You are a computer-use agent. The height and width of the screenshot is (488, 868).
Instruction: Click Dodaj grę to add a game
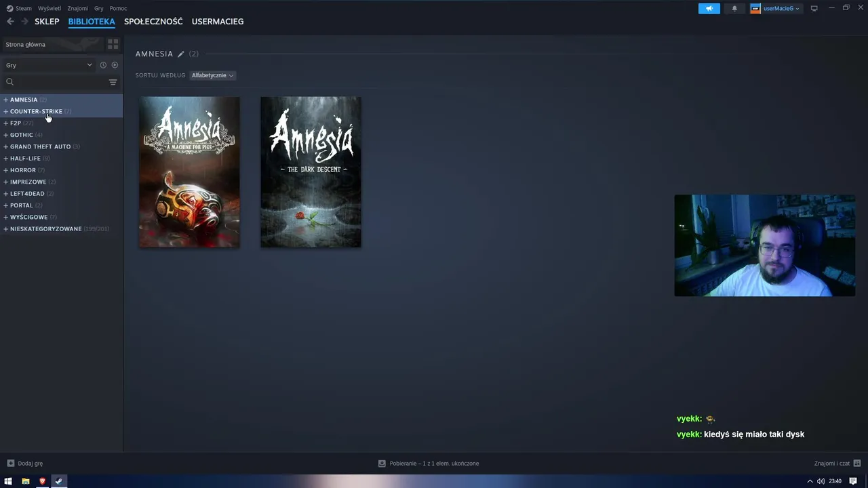[24, 464]
